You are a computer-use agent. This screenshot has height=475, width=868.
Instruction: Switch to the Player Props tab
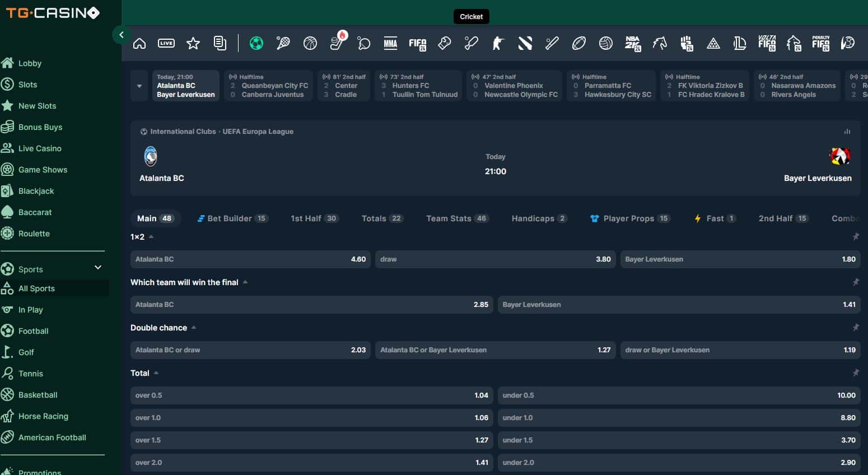point(630,218)
